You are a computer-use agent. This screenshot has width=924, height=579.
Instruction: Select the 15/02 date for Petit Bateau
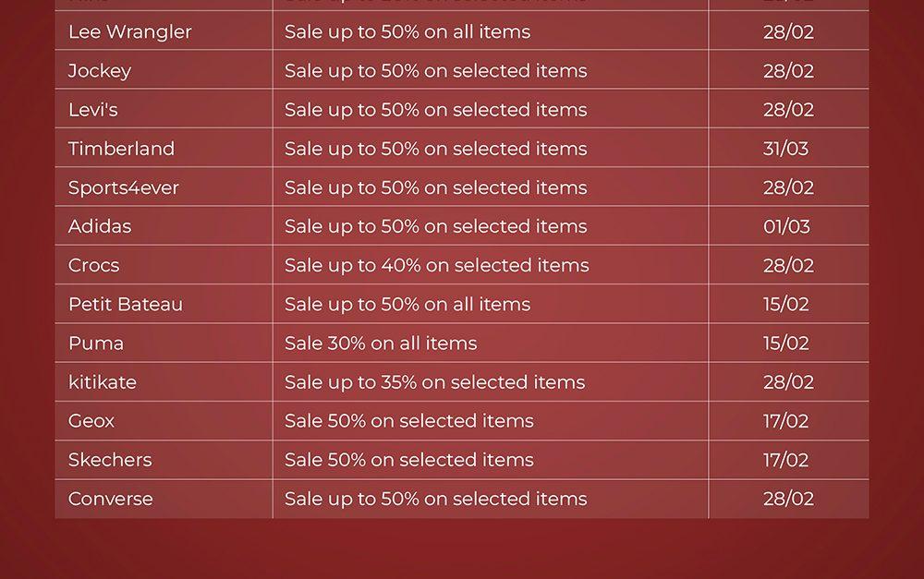(x=785, y=305)
